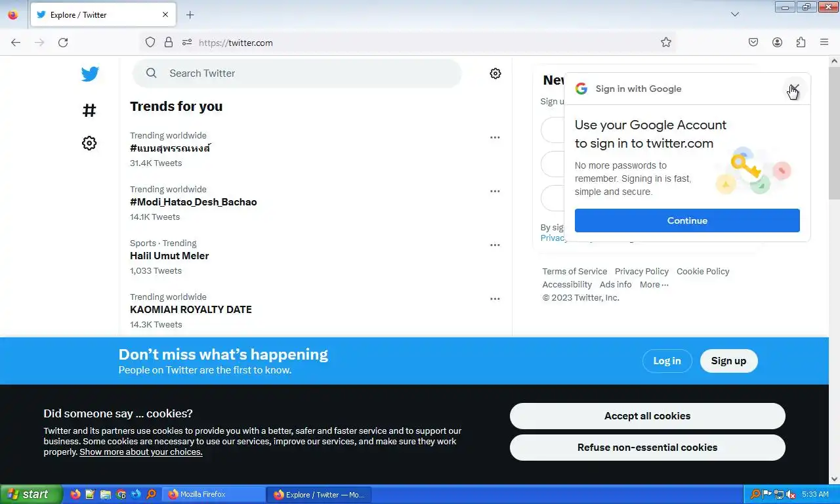Open Firefox hamburger application menu
Screen dimensions: 840x504
[824, 43]
